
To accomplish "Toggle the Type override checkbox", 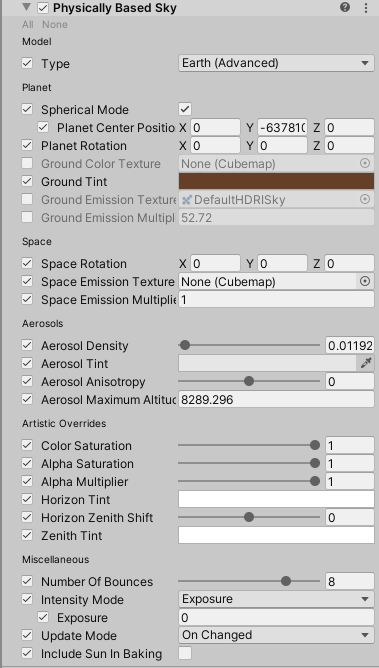I will [27, 63].
